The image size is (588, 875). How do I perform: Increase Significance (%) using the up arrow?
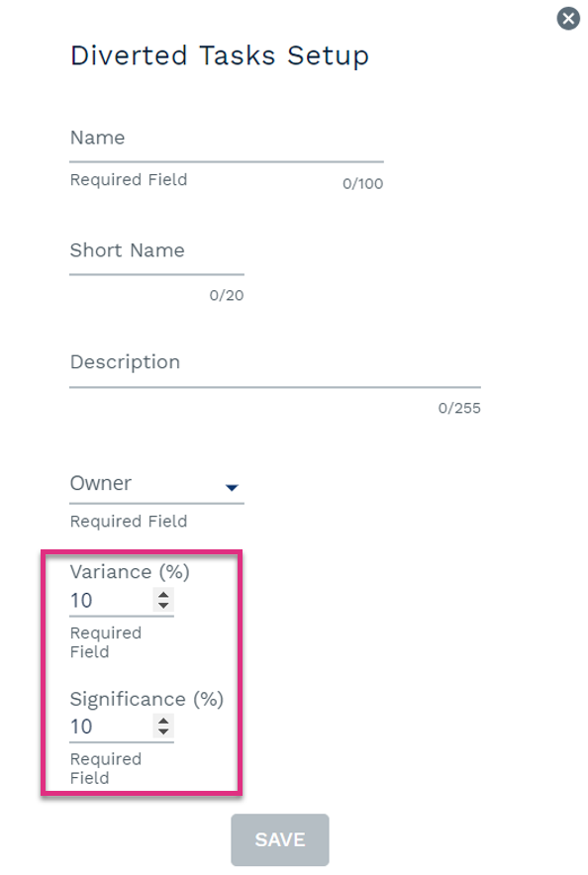click(163, 721)
